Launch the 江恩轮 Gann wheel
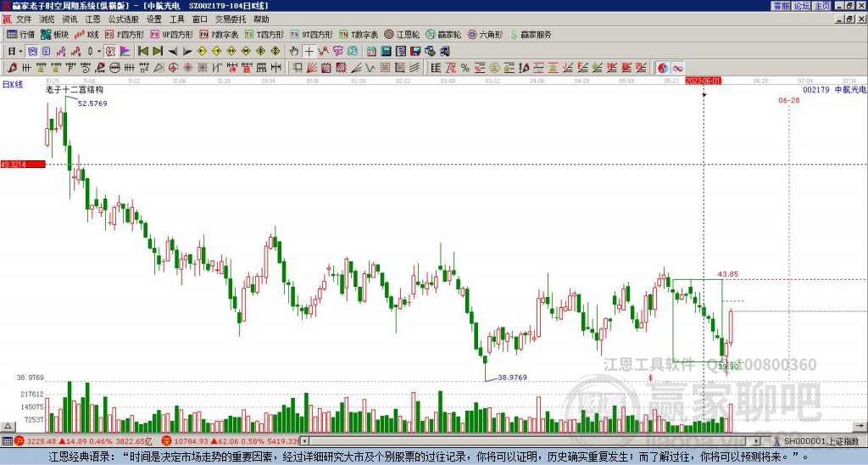Screen dimensions: 868x465 (402, 34)
